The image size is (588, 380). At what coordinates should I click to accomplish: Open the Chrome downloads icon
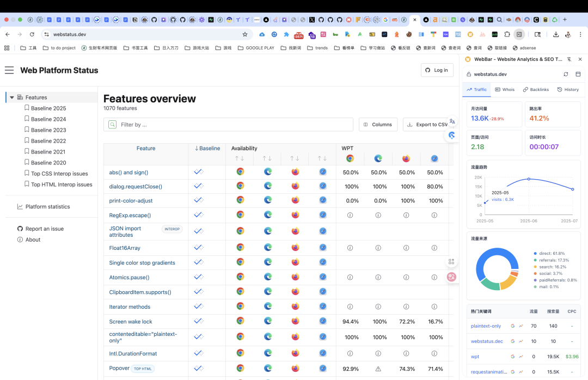click(x=556, y=34)
